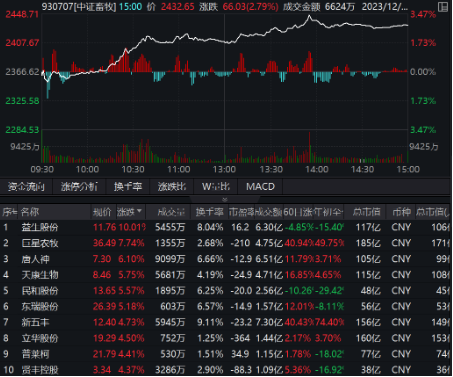The height and width of the screenshot is (377, 453).
Task: Click the latest price value 2432.65
Action: tap(177, 7)
